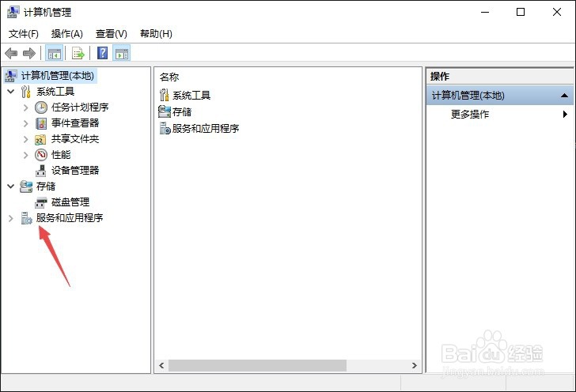The image size is (576, 392).
Task: Click the 服务和应用程序 icon in tree
Action: [x=26, y=218]
